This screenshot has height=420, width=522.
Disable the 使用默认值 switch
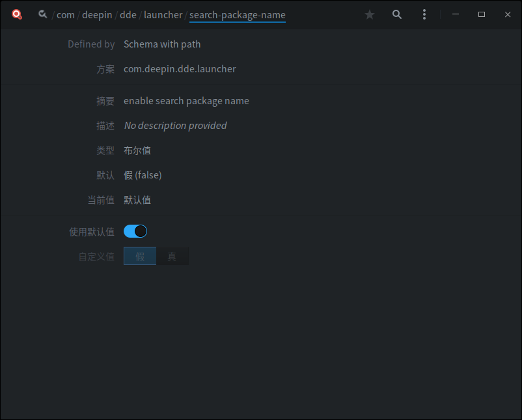(135, 231)
